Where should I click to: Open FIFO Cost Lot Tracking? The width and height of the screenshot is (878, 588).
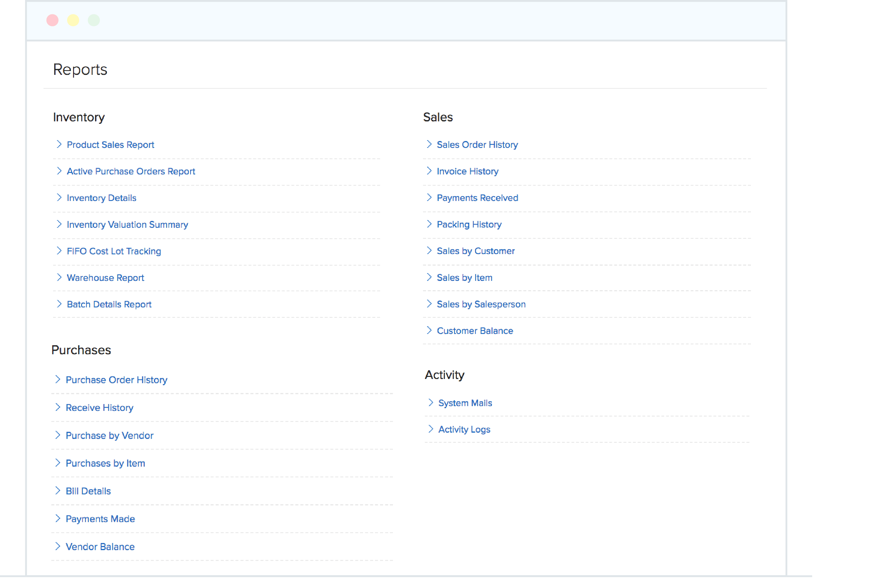[x=114, y=251]
